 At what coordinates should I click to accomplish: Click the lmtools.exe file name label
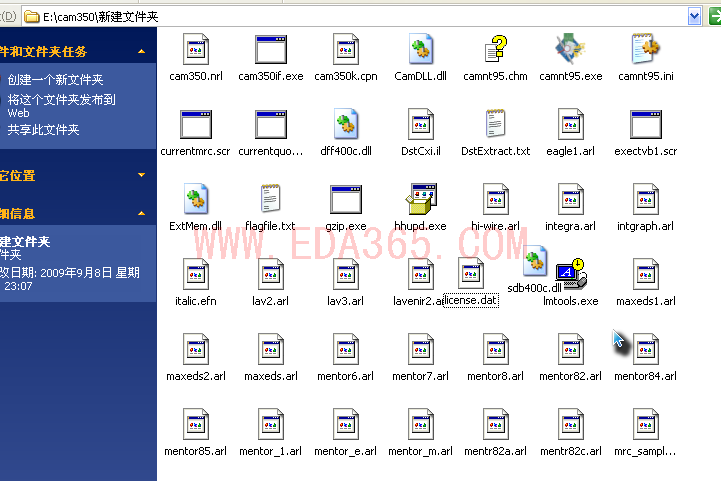(571, 301)
